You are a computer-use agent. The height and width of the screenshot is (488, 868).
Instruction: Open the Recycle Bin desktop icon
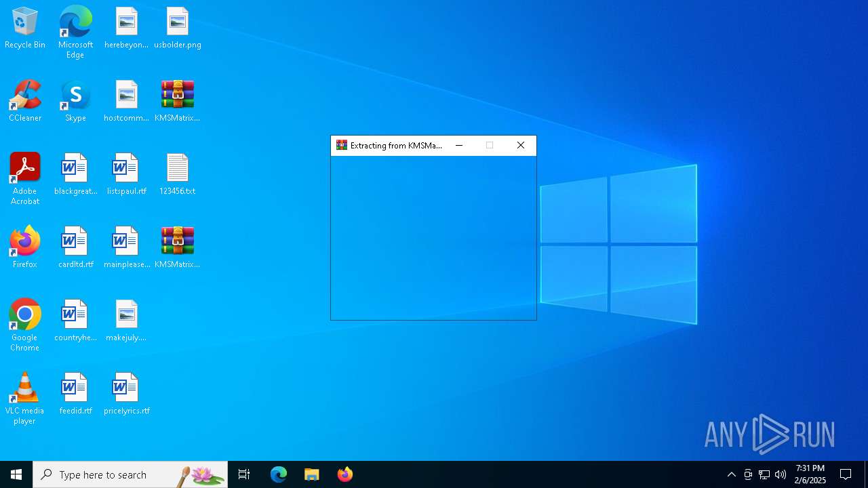pyautogui.click(x=25, y=28)
